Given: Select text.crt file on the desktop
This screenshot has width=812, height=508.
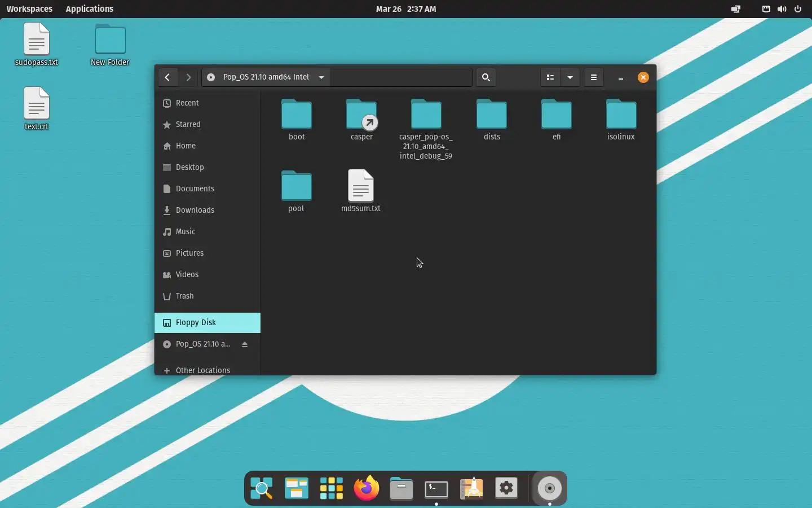Looking at the screenshot, I should 37,108.
